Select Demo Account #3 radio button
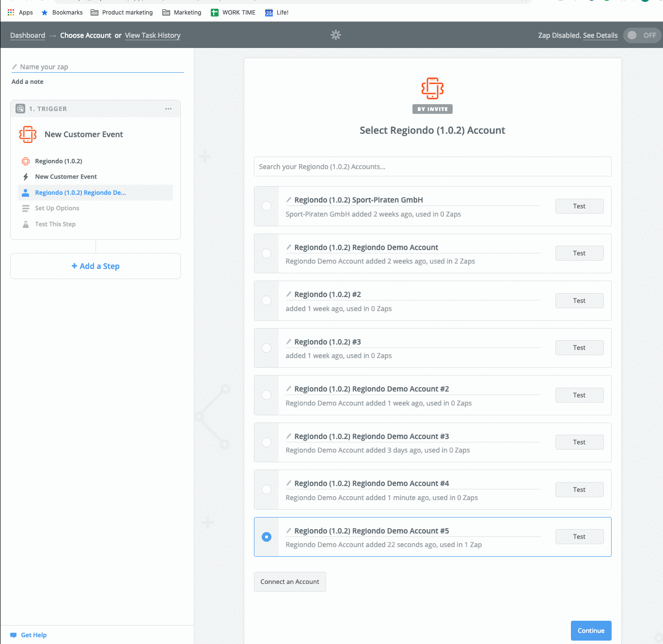Screen dimensions: 663x644 (x=267, y=442)
